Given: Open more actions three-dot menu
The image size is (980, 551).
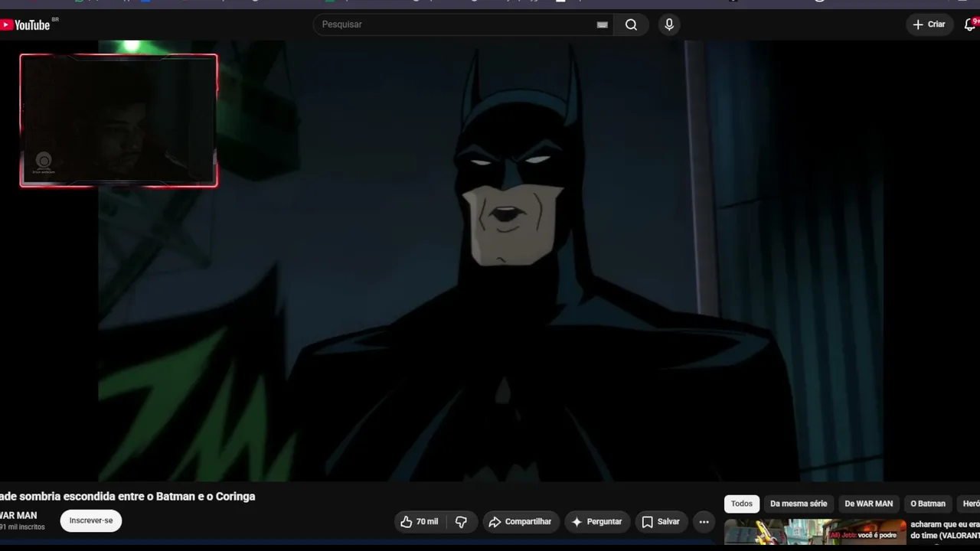Looking at the screenshot, I should (x=704, y=522).
